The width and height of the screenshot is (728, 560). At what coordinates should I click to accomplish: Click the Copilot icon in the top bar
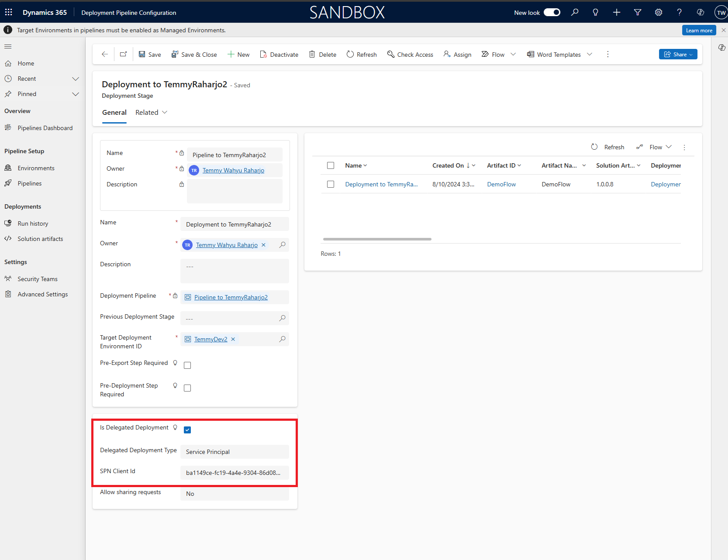coord(700,12)
